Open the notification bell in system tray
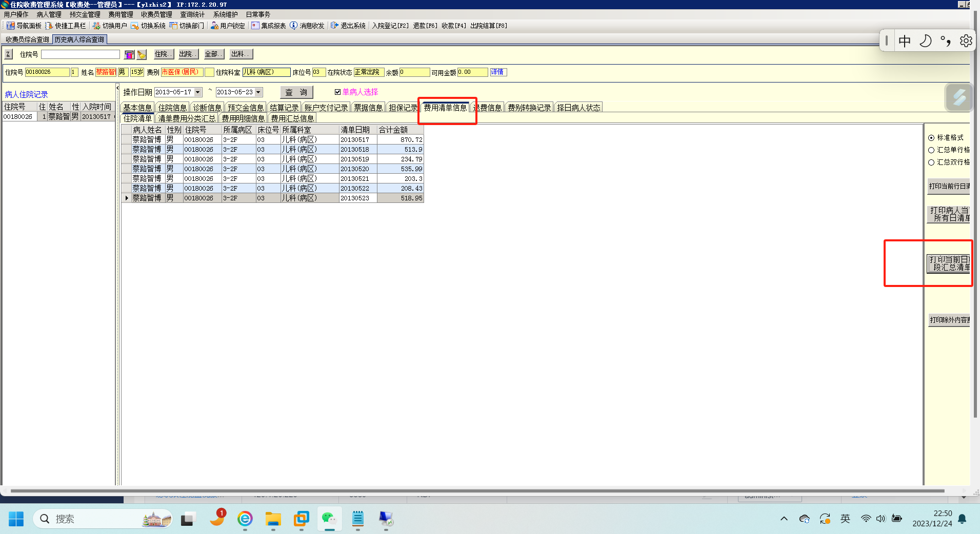The width and height of the screenshot is (980, 534). [963, 519]
